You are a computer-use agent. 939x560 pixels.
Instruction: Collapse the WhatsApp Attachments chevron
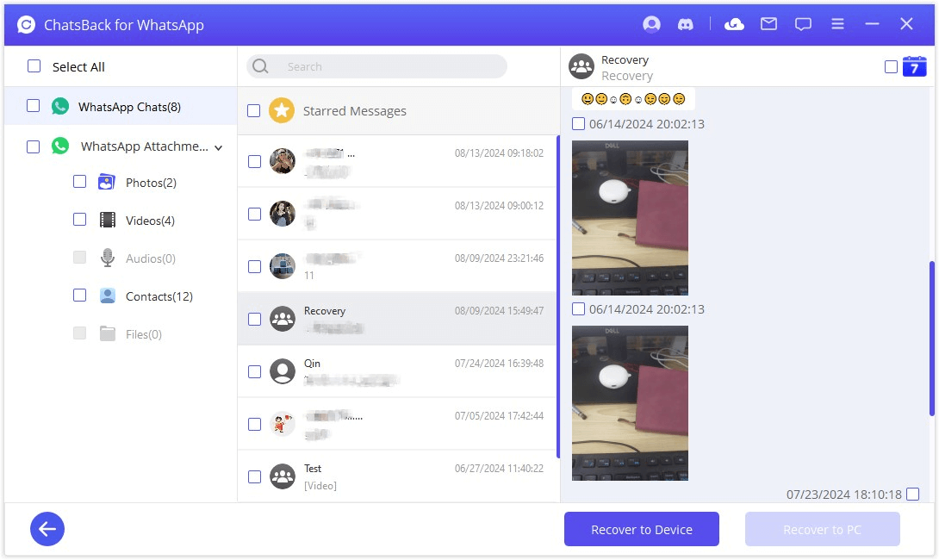tap(219, 147)
